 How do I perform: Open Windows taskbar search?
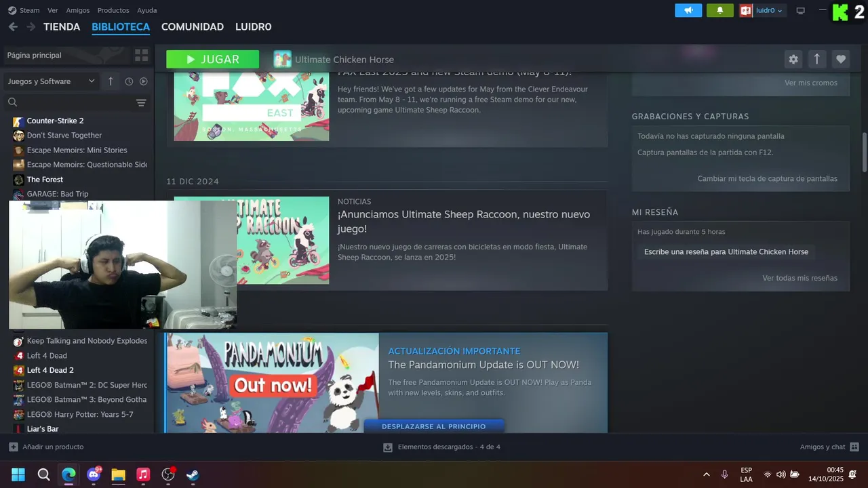(43, 474)
